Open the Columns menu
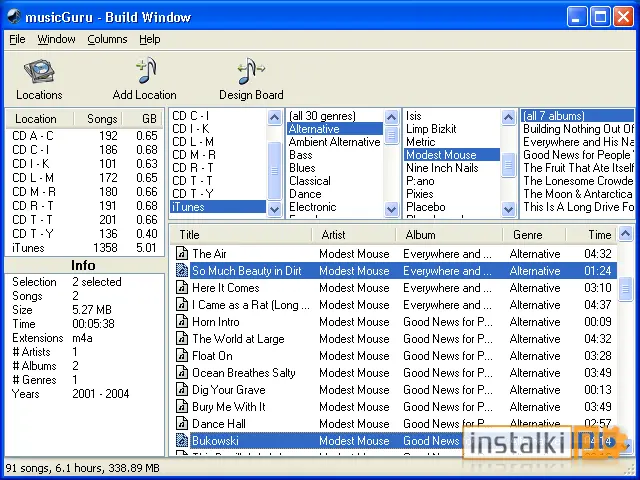This screenshot has width=640, height=480. tap(107, 39)
